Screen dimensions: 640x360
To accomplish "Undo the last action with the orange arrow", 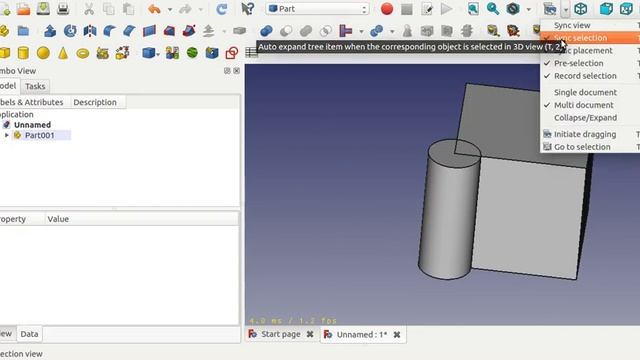I will pyautogui.click(x=154, y=9).
